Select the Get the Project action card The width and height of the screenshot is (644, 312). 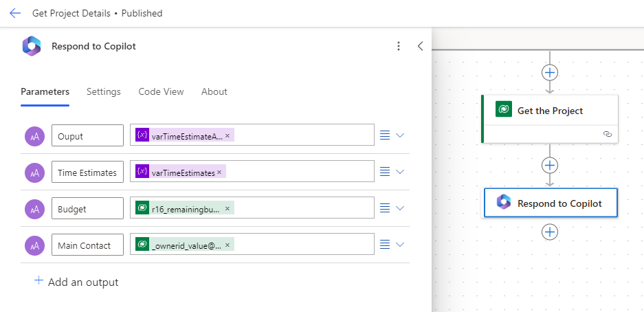549,111
